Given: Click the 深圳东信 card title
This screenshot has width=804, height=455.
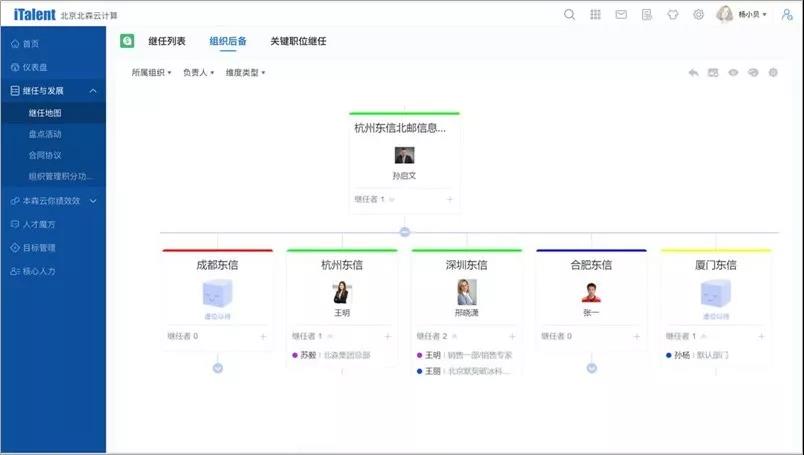Looking at the screenshot, I should click(x=467, y=265).
